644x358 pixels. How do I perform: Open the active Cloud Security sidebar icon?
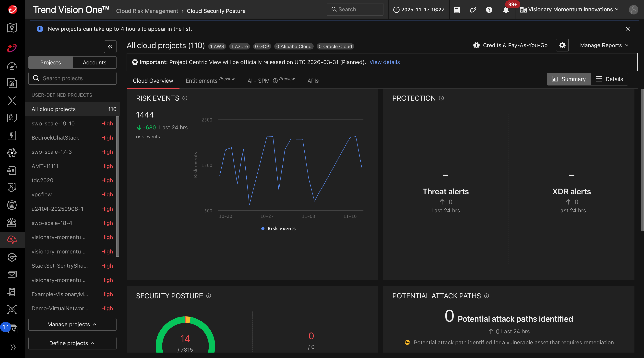tap(12, 240)
